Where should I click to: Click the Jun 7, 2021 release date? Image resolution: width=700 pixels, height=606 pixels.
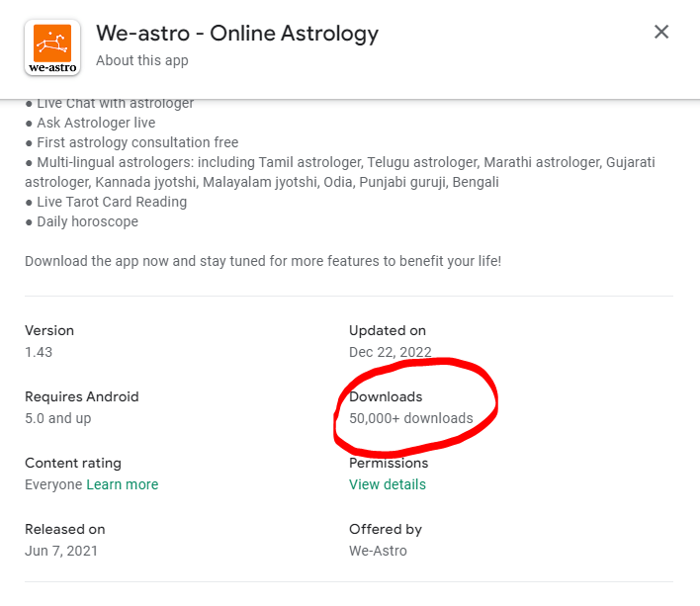(61, 551)
